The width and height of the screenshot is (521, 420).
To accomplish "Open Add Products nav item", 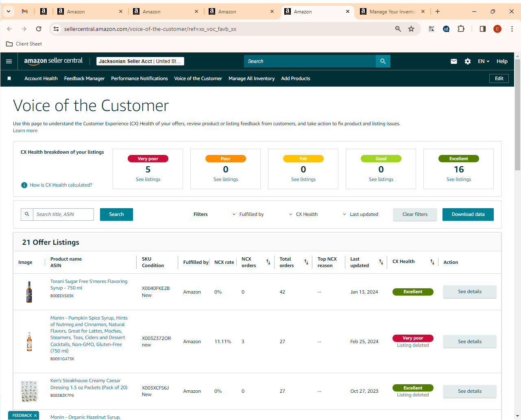I will (296, 78).
